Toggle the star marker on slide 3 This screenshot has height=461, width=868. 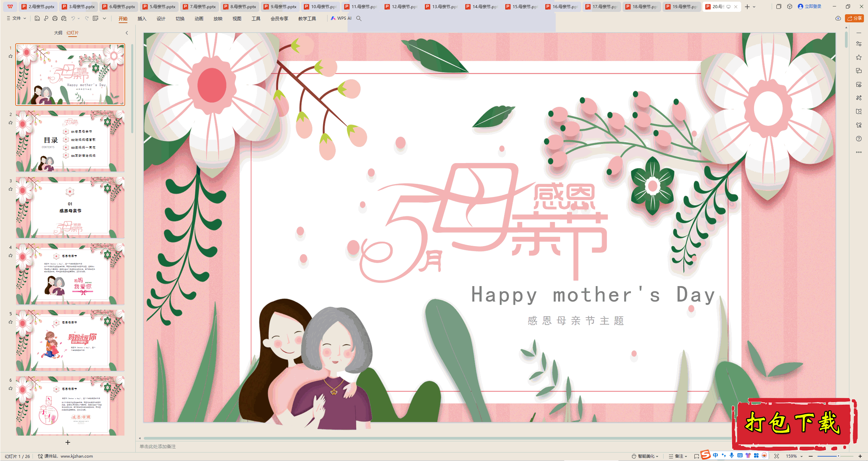pos(11,189)
